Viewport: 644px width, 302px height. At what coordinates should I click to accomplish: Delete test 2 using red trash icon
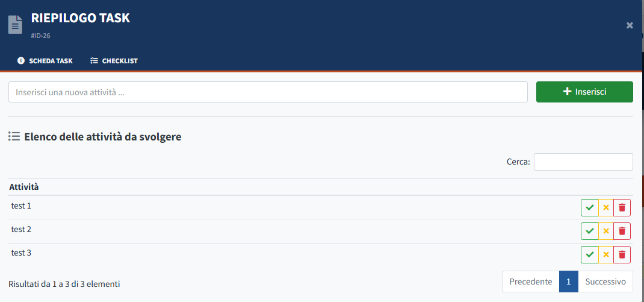point(622,231)
